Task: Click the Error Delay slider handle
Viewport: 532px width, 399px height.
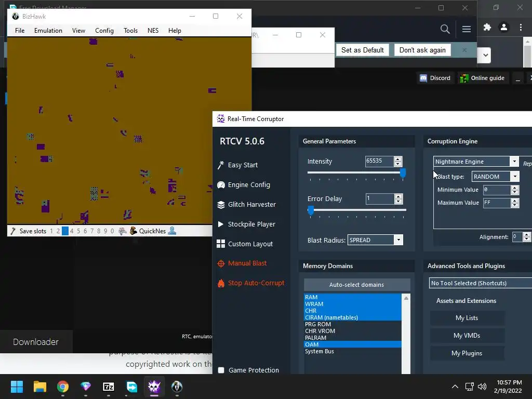Action: point(311,210)
